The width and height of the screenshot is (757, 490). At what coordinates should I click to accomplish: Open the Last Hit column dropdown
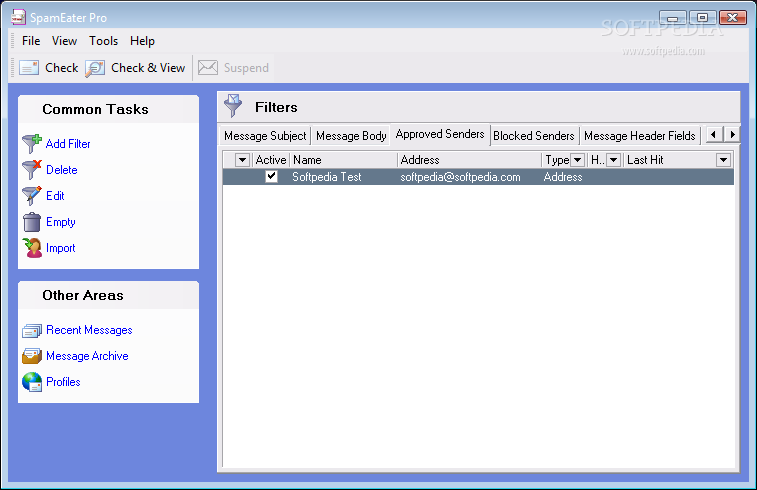click(x=723, y=160)
